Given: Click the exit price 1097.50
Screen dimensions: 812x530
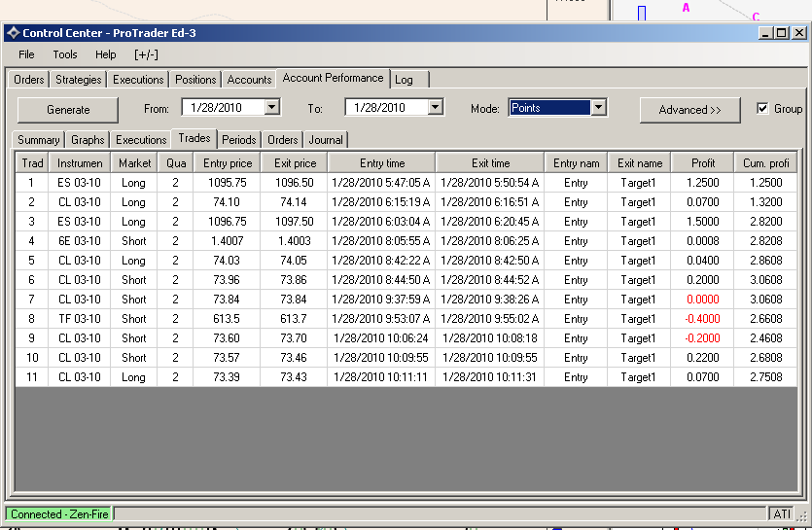Looking at the screenshot, I should tap(294, 222).
